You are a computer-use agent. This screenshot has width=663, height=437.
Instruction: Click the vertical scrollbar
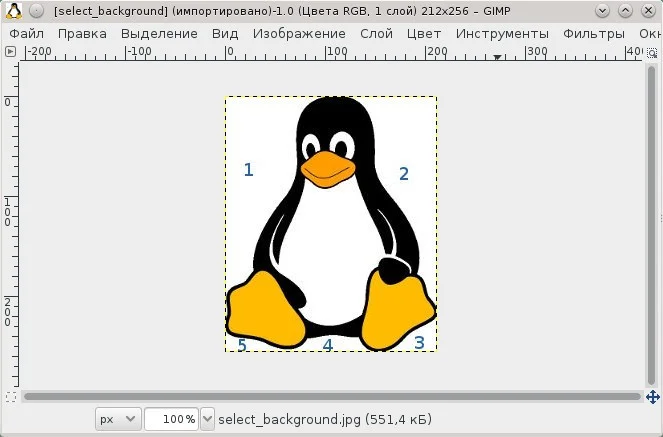[651, 225]
